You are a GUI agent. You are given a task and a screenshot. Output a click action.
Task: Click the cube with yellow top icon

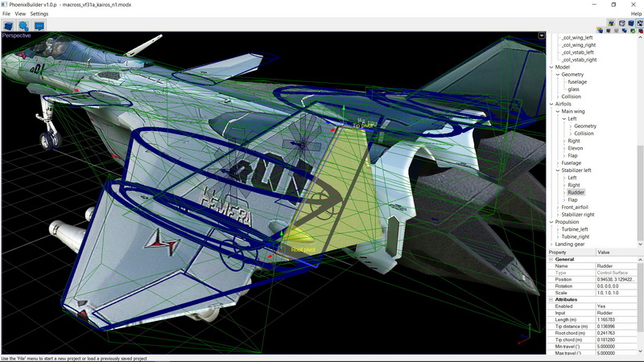coord(600,31)
